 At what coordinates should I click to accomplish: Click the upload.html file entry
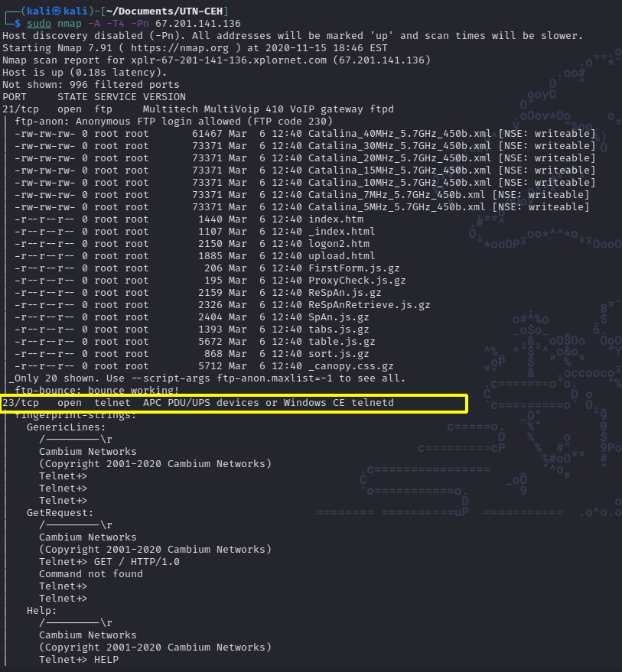341,256
